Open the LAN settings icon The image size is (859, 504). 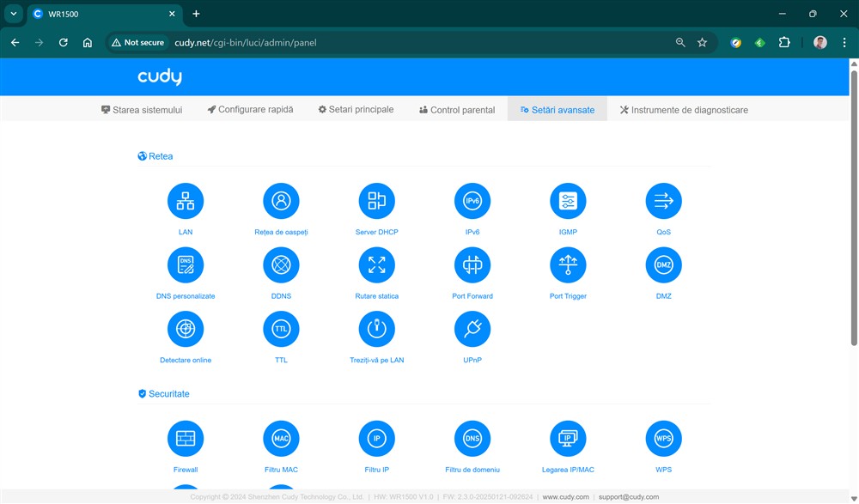[x=186, y=202]
